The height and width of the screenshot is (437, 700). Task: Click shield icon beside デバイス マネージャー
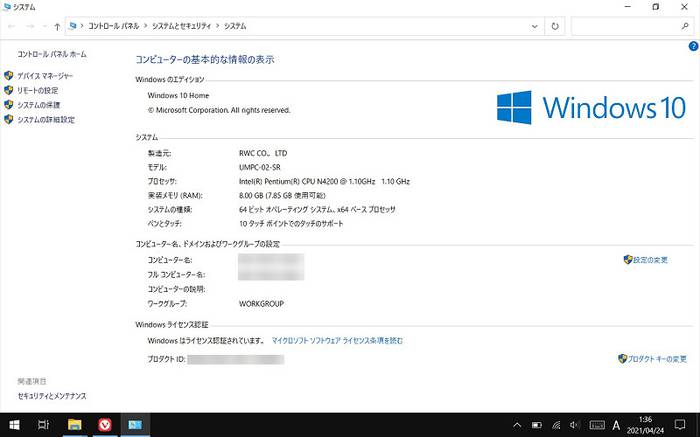point(8,75)
